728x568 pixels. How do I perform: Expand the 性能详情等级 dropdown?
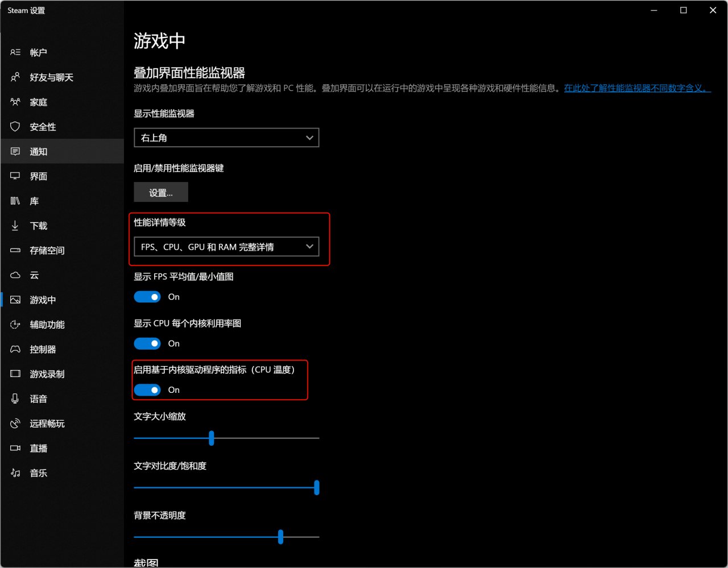pyautogui.click(x=226, y=247)
